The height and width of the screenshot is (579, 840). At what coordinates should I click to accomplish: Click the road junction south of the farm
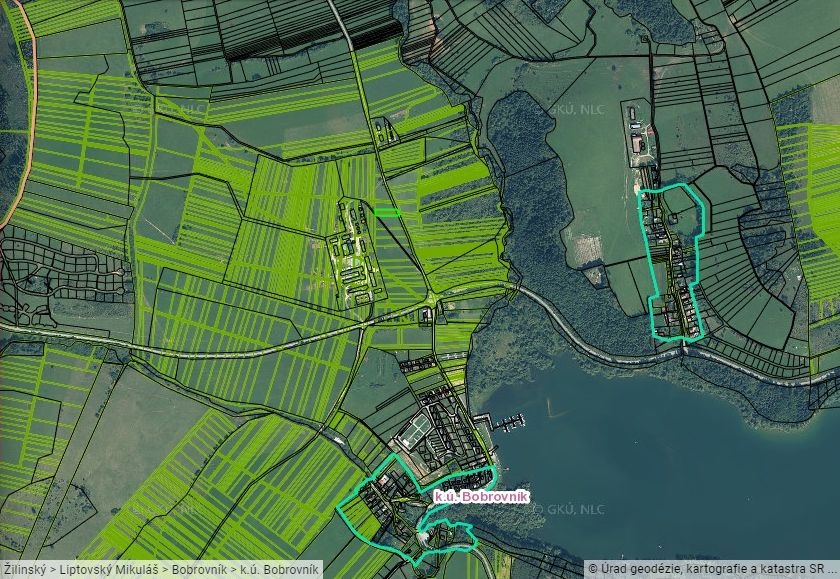pos(431,301)
